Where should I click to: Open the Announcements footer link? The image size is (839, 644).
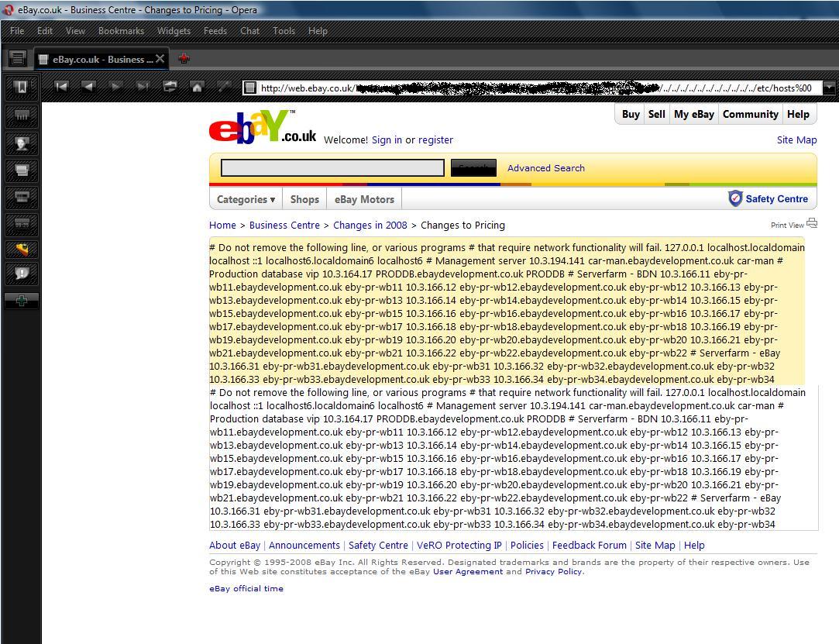(304, 545)
